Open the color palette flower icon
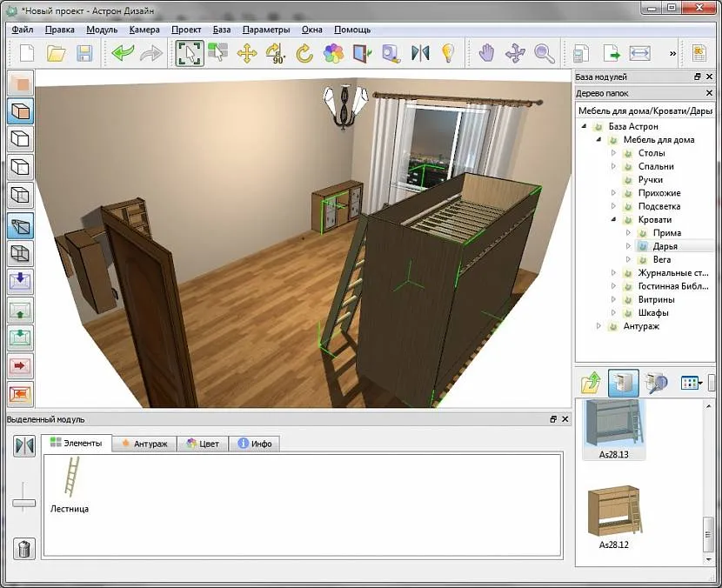This screenshot has width=722, height=588. (333, 53)
